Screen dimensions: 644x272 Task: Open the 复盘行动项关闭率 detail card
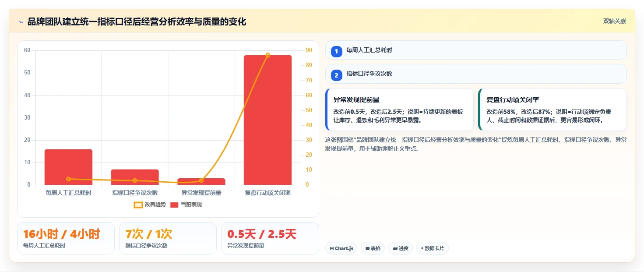tap(552, 110)
